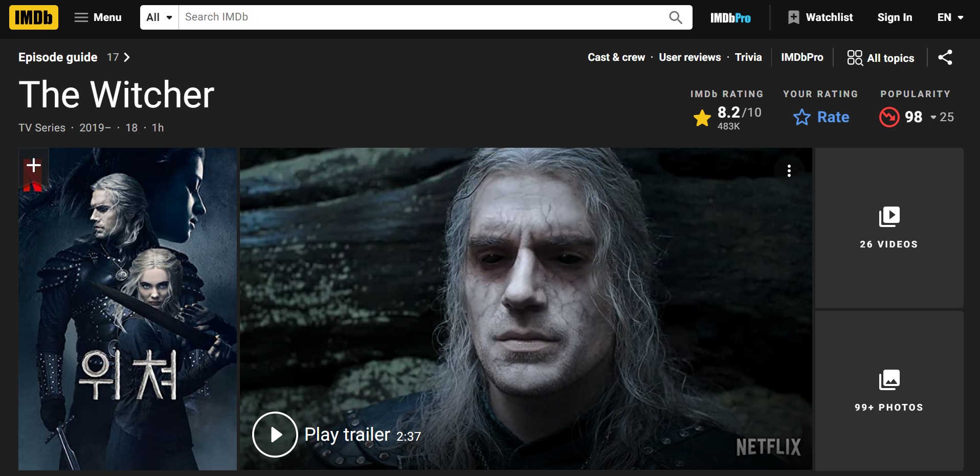Click the magnifying glass search icon
This screenshot has width=980, height=476.
coord(676,17)
